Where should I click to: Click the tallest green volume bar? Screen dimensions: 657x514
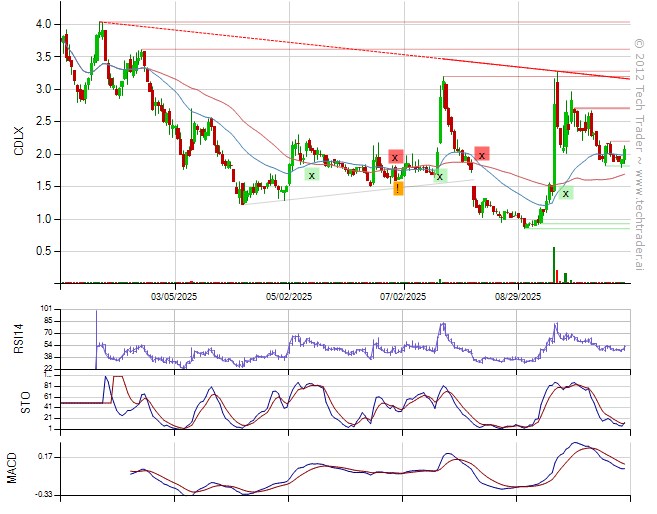(x=555, y=264)
